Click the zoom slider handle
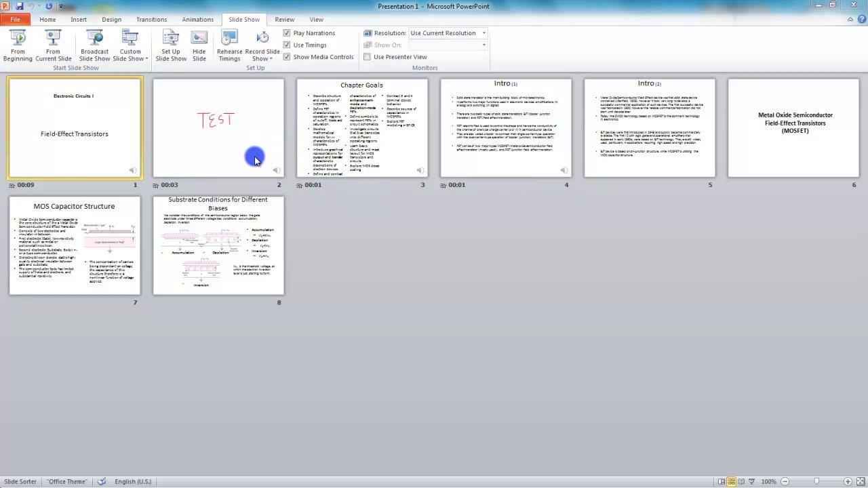Viewport: 868px width, 488px height. point(816,481)
